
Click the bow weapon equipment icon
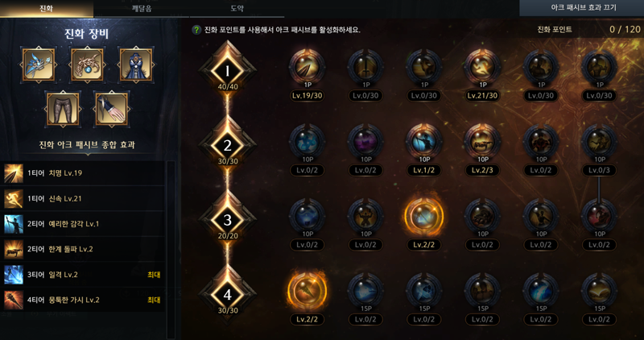(x=38, y=64)
